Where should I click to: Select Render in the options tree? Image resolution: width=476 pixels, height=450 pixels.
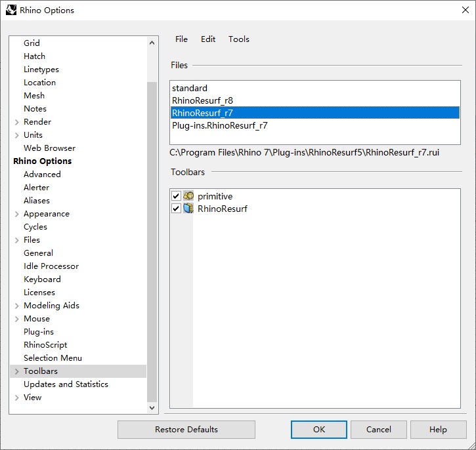tap(37, 122)
